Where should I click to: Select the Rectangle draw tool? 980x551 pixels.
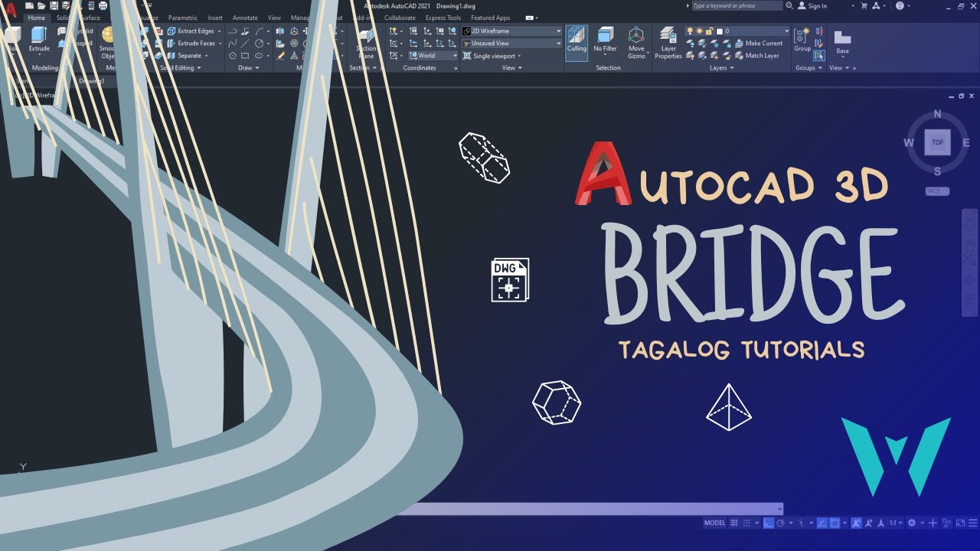[x=245, y=56]
